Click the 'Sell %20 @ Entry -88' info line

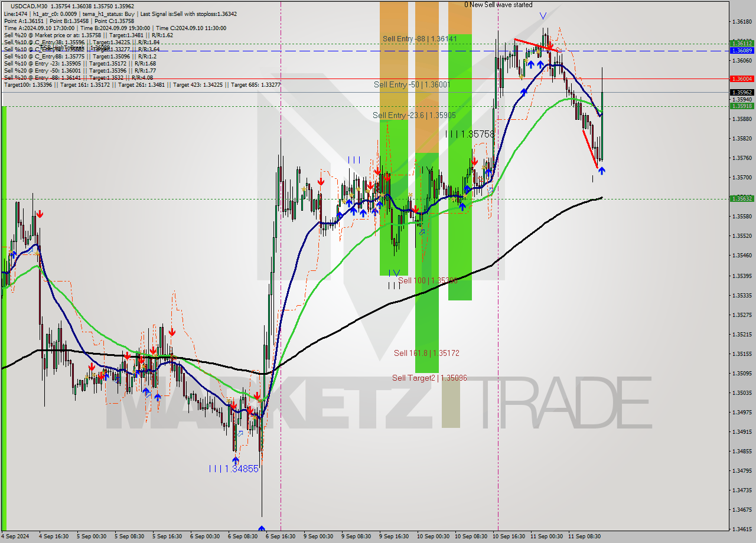(79, 78)
